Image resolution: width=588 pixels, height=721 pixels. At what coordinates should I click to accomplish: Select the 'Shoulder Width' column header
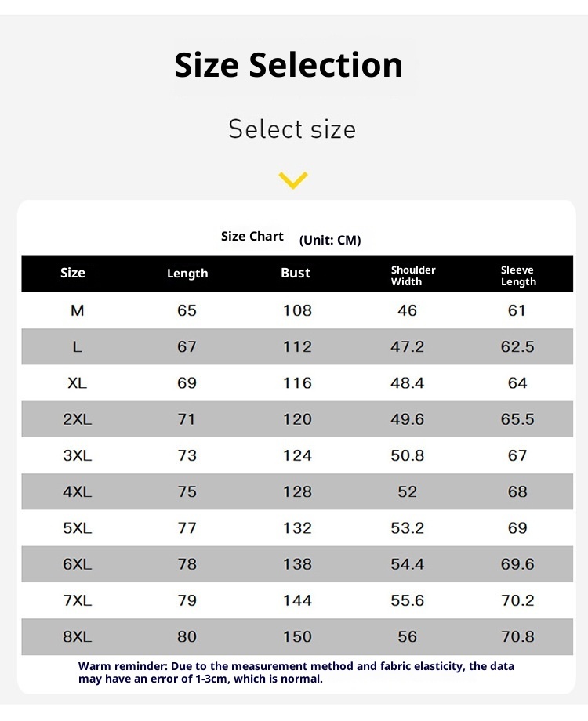coord(413,275)
